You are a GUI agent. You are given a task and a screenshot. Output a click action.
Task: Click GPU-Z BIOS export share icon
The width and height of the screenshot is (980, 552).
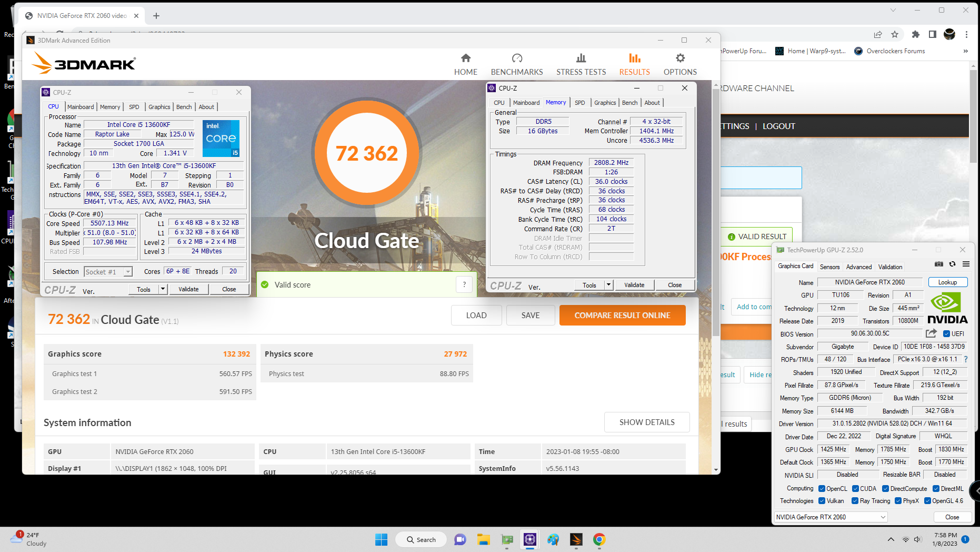931,333
